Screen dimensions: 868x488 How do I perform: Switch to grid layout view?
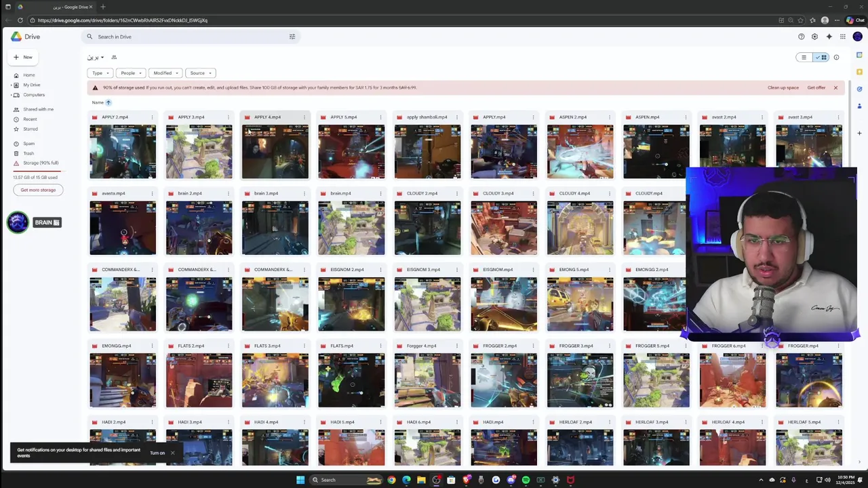(x=821, y=58)
